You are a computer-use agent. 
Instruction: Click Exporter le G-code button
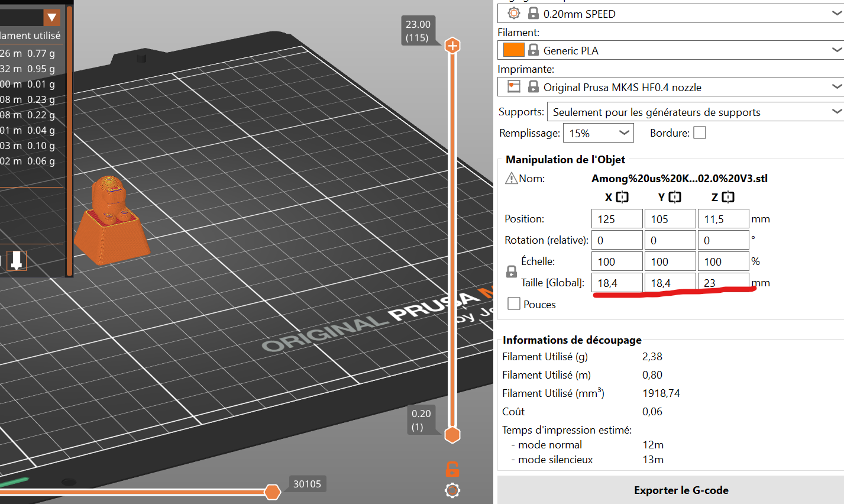[681, 490]
